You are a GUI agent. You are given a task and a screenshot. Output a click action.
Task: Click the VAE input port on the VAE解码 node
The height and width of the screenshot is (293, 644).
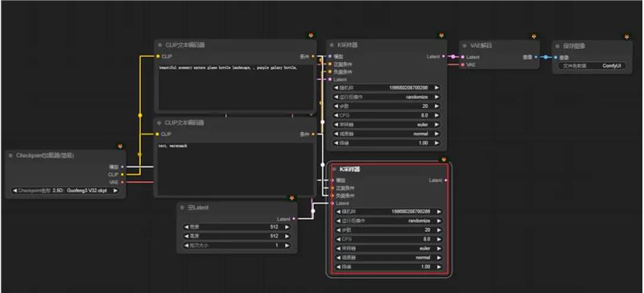coord(463,64)
